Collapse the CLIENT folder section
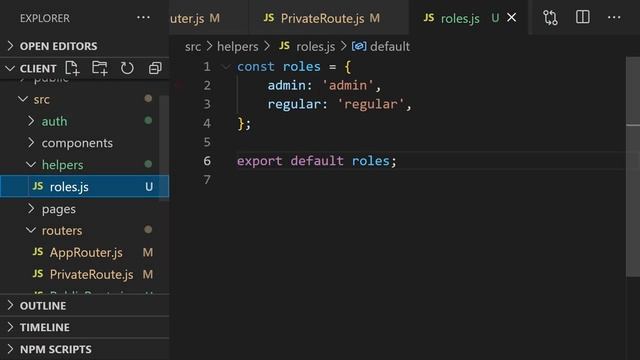The width and height of the screenshot is (640, 360). pos(10,69)
